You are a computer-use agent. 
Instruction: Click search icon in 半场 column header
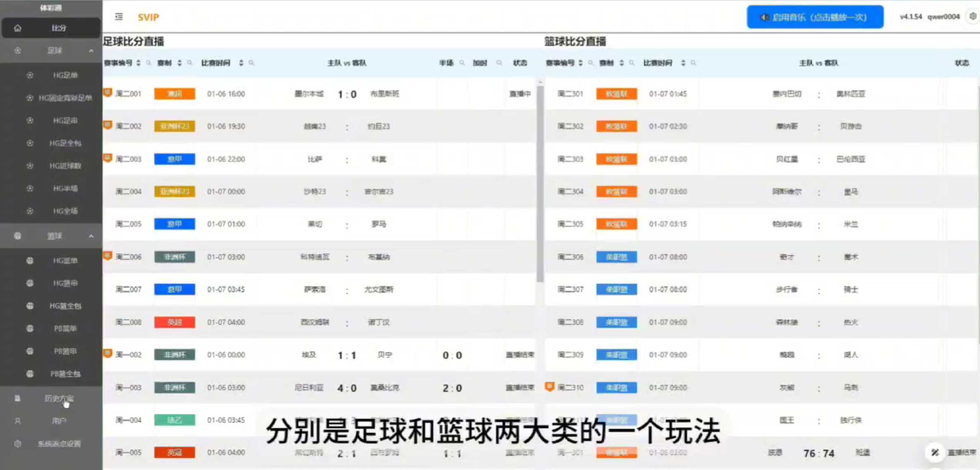coord(462,63)
